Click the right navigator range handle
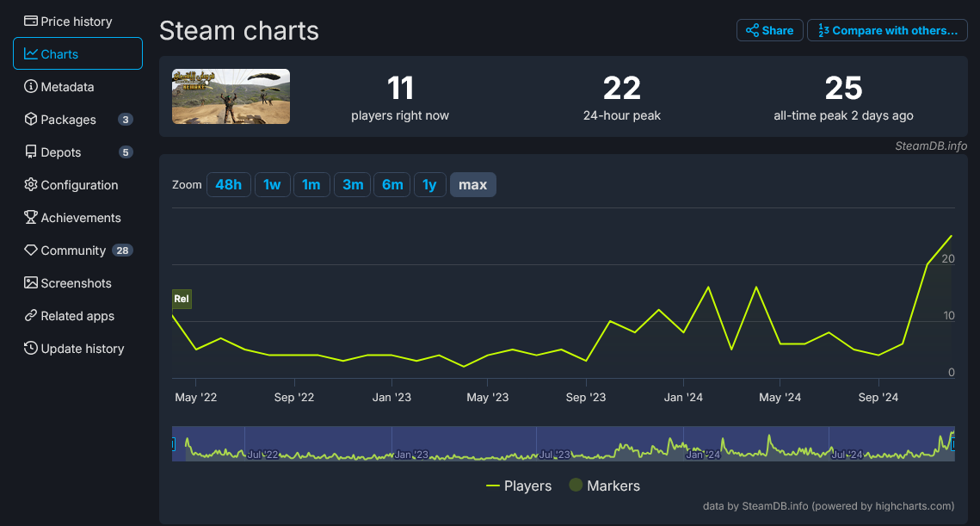The height and width of the screenshot is (526, 980). (x=953, y=444)
